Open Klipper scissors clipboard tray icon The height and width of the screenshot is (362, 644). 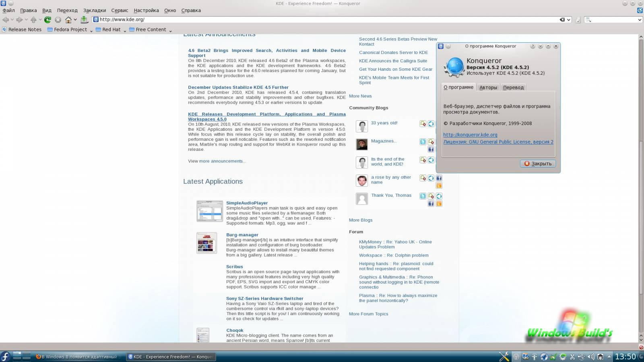coord(572,357)
